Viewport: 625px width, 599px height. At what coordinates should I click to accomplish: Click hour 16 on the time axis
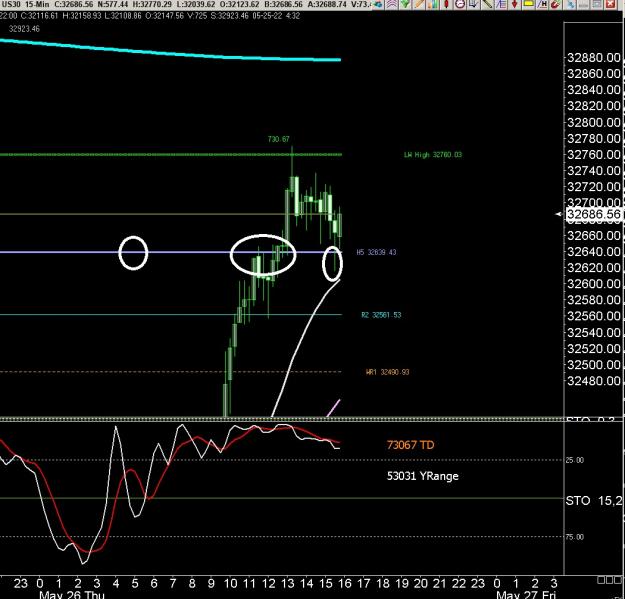(x=345, y=584)
